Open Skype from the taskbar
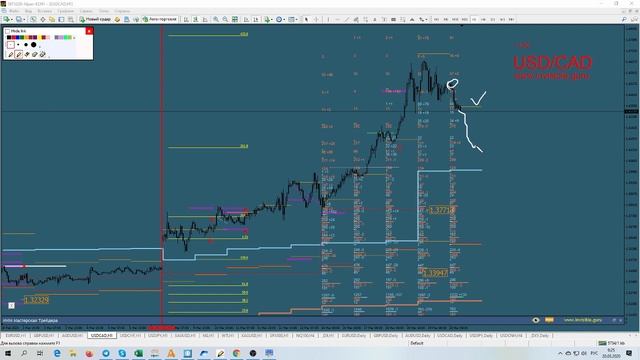Image resolution: width=640 pixels, height=360 pixels. pyautogui.click(x=122, y=353)
